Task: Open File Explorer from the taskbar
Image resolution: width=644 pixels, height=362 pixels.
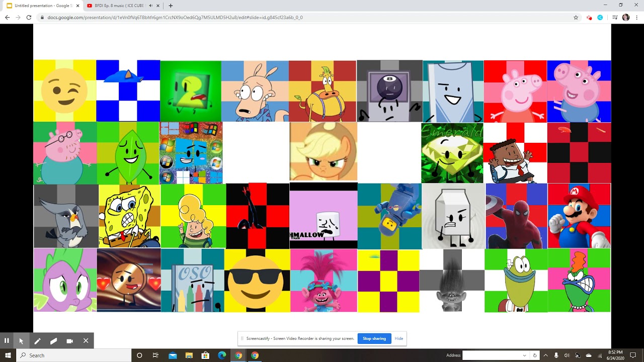Action: click(189, 355)
